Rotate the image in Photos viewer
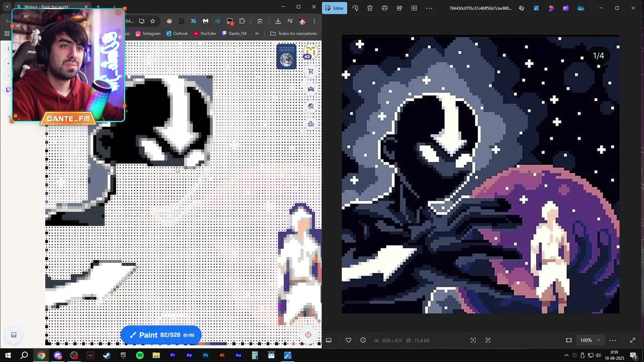This screenshot has height=362, width=644. click(355, 8)
